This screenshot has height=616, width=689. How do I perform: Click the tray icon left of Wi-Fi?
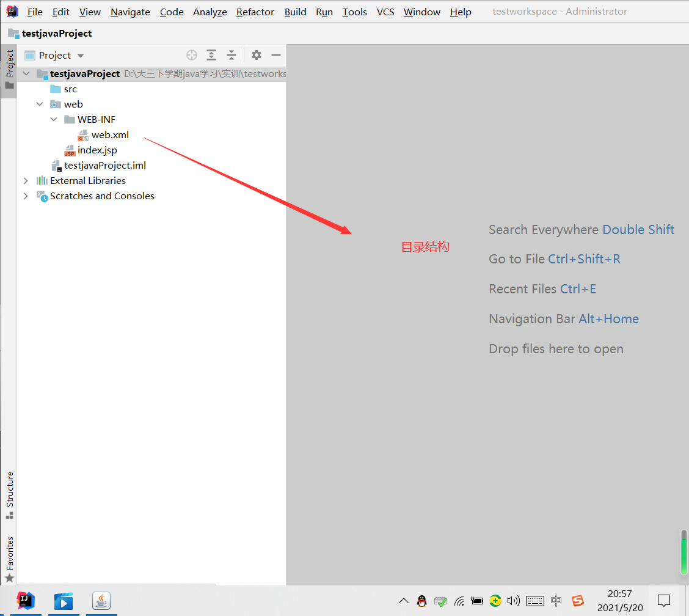tap(440, 601)
